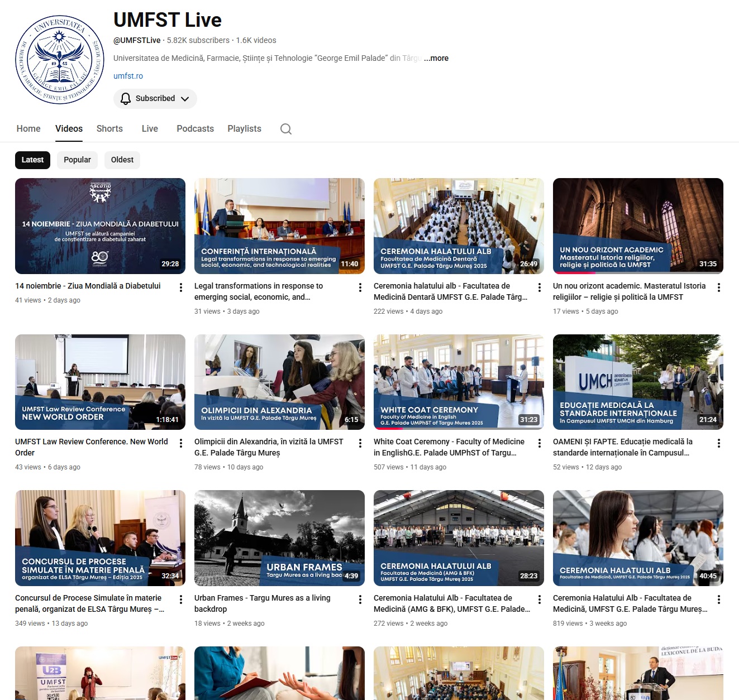Select the Popular sort filter chip

pyautogui.click(x=77, y=160)
